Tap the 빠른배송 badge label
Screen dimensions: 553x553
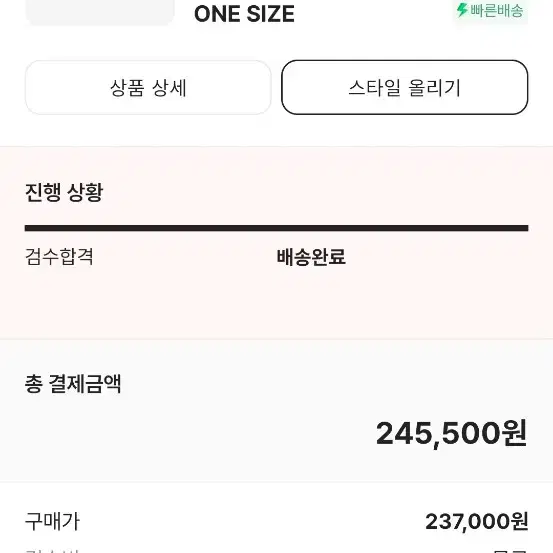[496, 11]
